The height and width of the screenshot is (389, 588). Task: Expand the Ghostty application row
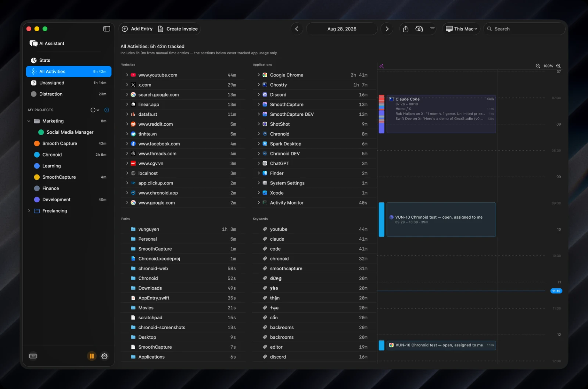click(x=259, y=85)
